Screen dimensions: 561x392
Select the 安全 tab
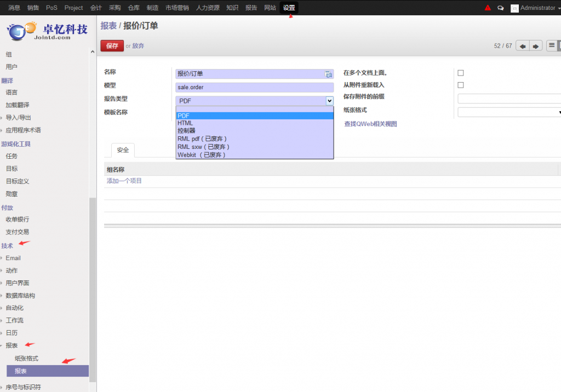pyautogui.click(x=123, y=150)
